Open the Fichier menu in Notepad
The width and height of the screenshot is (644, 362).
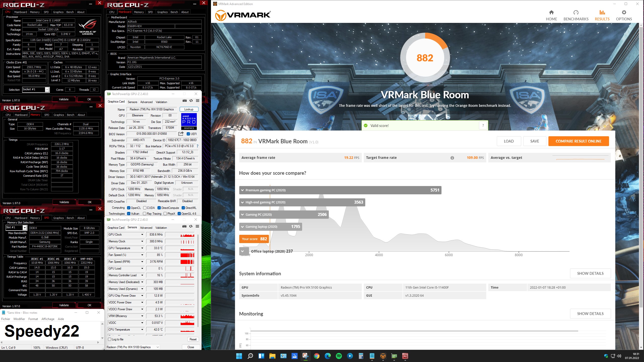(6, 319)
